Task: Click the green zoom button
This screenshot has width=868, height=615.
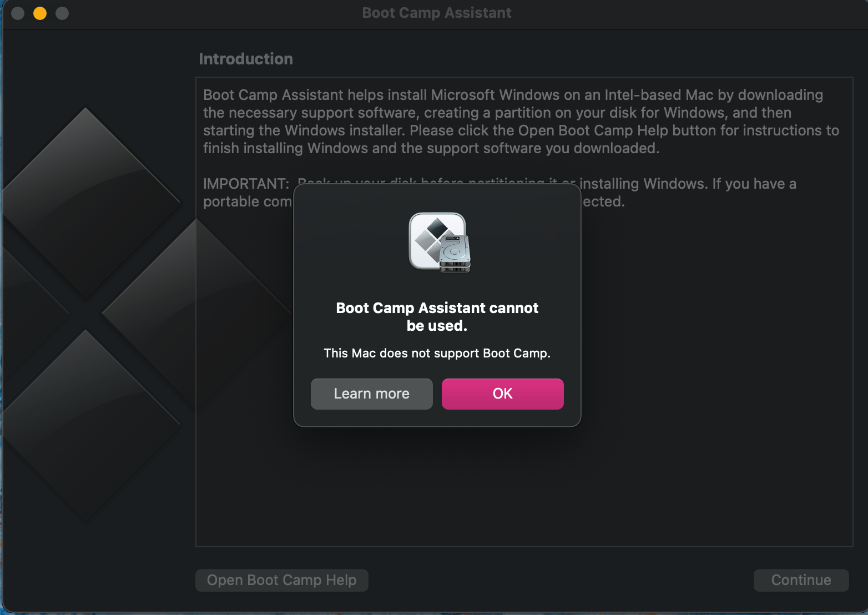Action: pos(62,13)
